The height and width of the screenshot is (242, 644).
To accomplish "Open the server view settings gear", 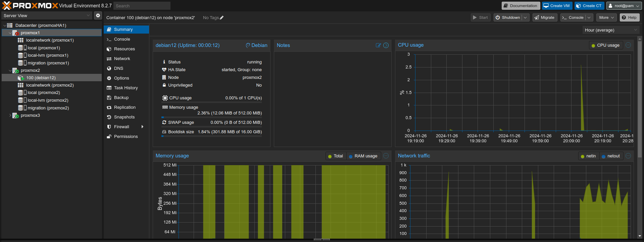I will click(x=98, y=15).
